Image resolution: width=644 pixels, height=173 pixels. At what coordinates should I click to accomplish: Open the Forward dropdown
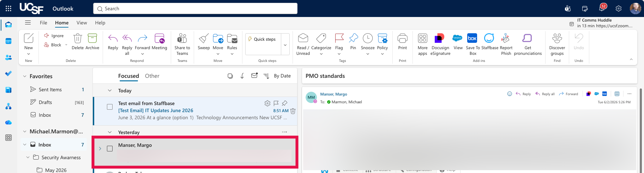(143, 54)
